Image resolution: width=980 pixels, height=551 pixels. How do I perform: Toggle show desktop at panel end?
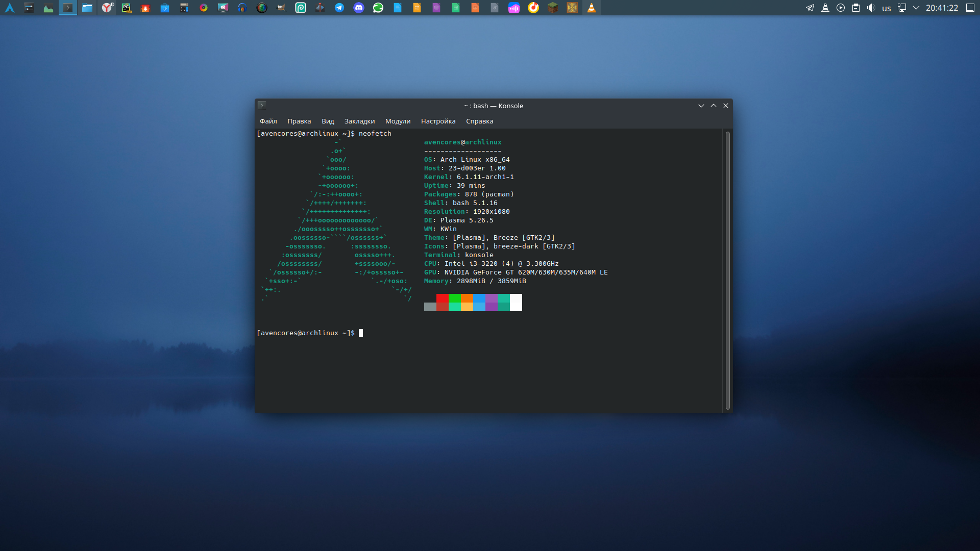tap(970, 8)
